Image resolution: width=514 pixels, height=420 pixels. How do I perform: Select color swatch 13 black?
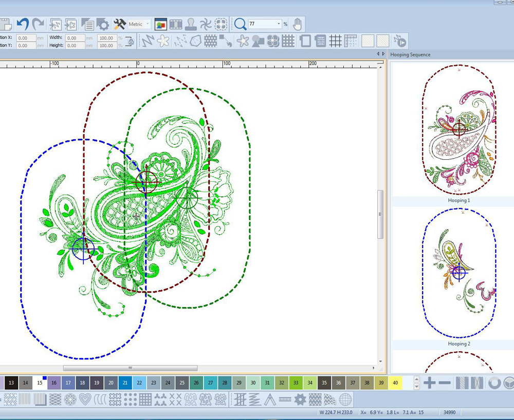[11, 383]
